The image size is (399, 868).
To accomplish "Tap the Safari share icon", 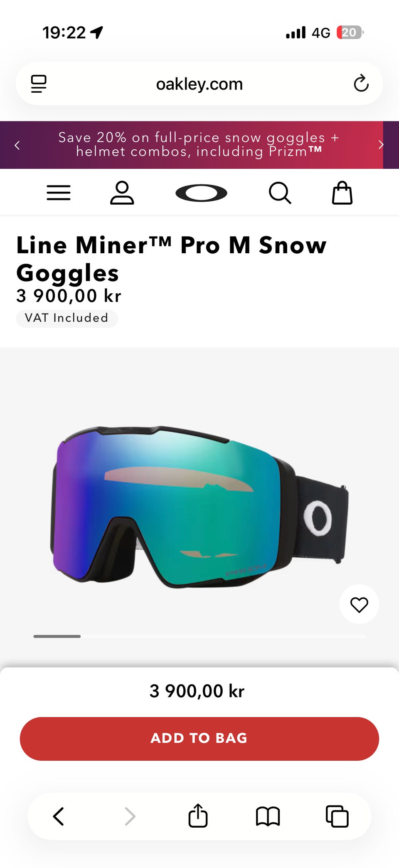I will click(x=198, y=816).
